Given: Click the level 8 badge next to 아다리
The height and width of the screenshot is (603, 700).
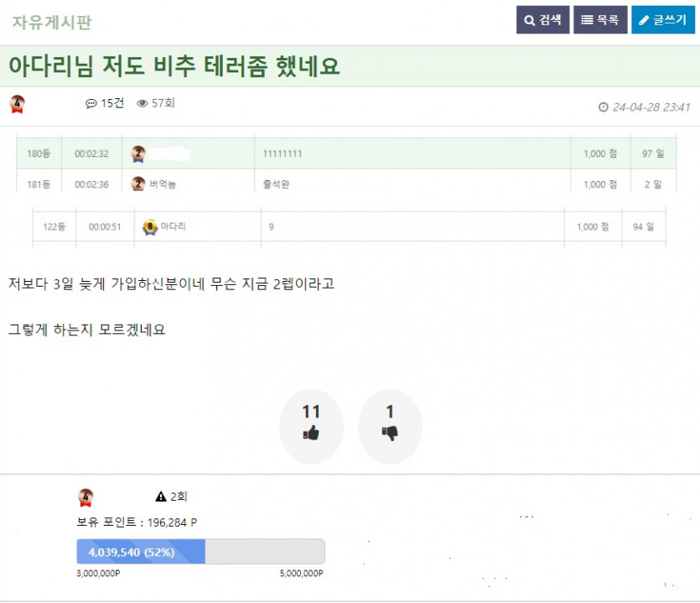Looking at the screenshot, I should (150, 227).
